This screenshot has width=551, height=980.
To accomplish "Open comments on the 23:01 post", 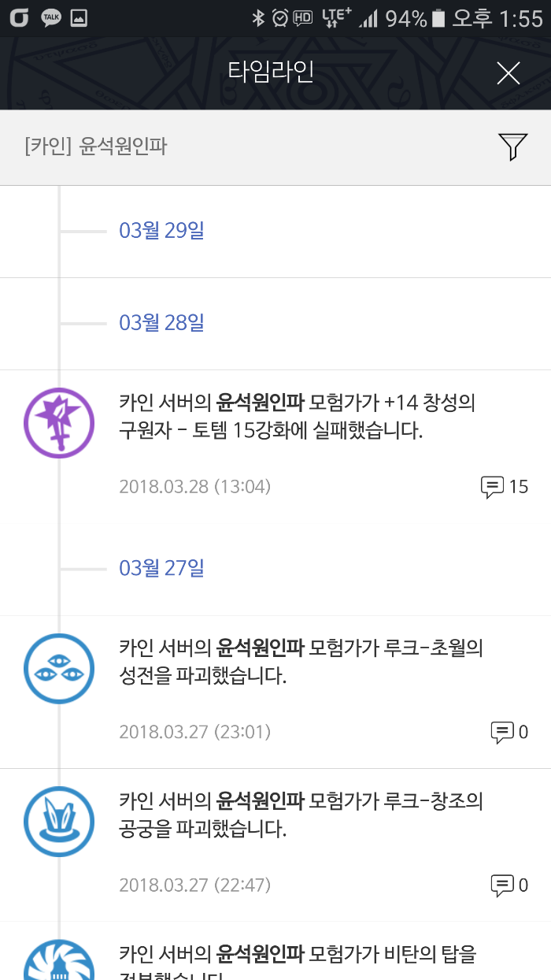I will (509, 733).
